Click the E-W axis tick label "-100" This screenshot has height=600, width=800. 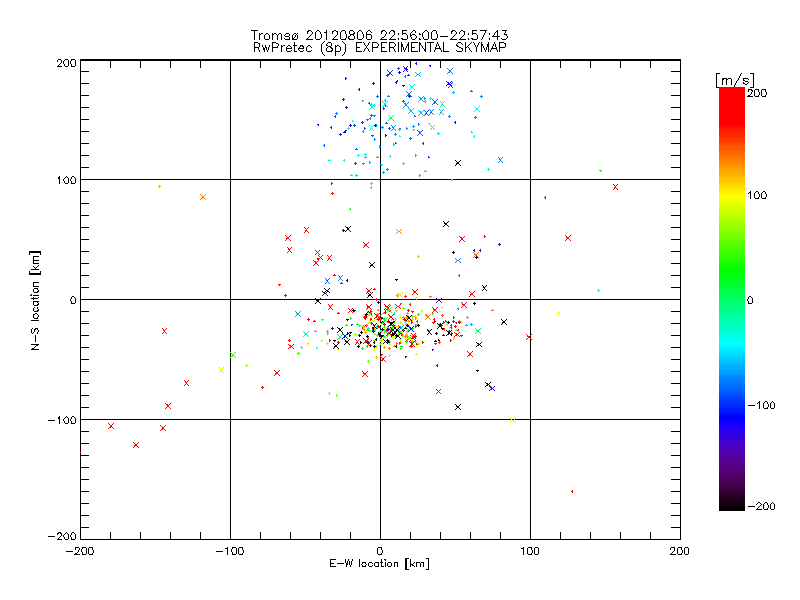230,551
